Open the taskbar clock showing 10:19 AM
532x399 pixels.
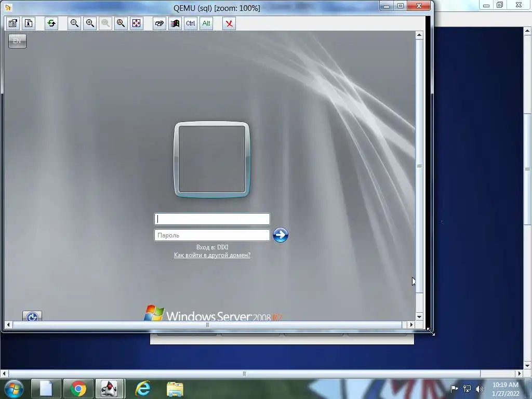point(506,389)
